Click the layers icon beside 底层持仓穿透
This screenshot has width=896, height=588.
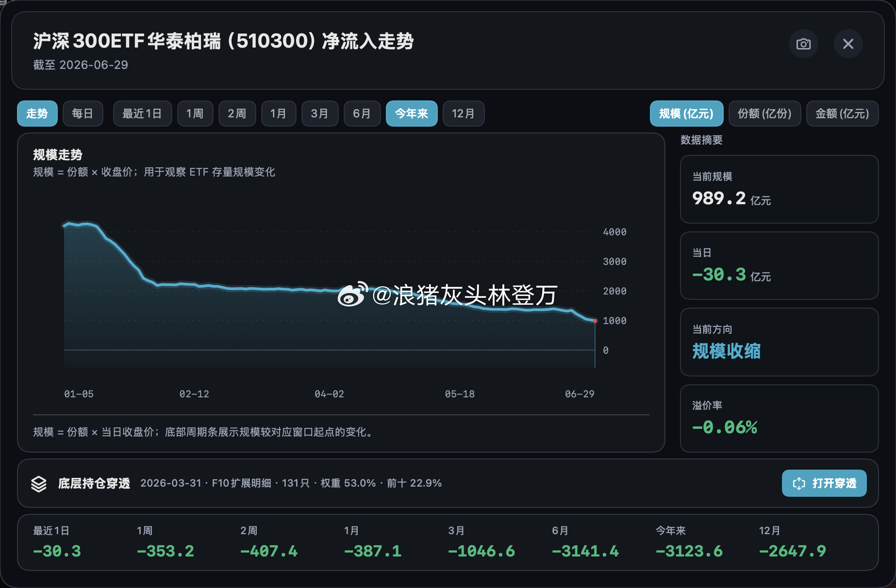[39, 484]
